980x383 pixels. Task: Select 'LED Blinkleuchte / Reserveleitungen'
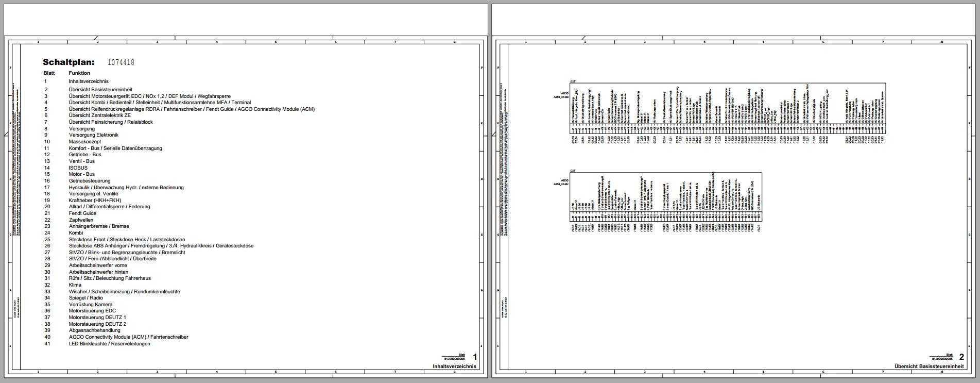pos(110,344)
